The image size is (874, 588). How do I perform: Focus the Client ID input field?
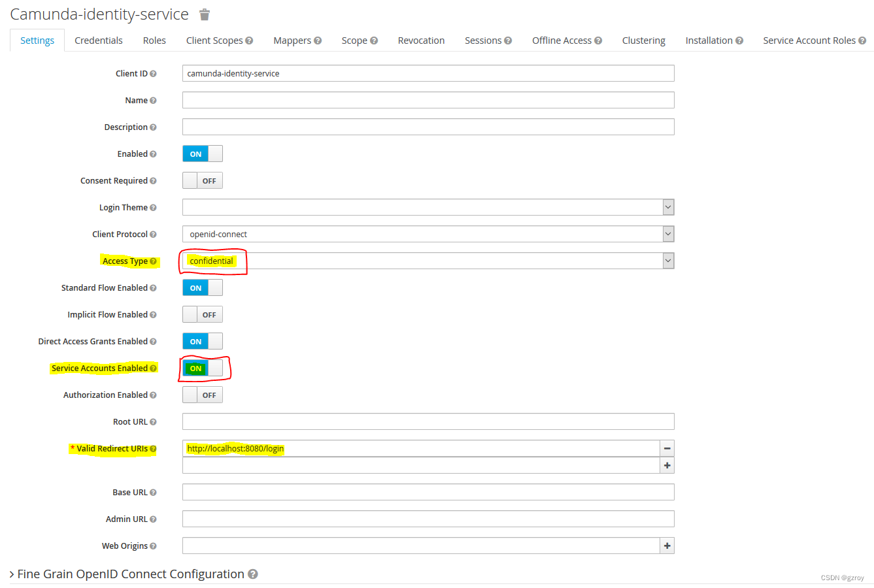tap(428, 73)
